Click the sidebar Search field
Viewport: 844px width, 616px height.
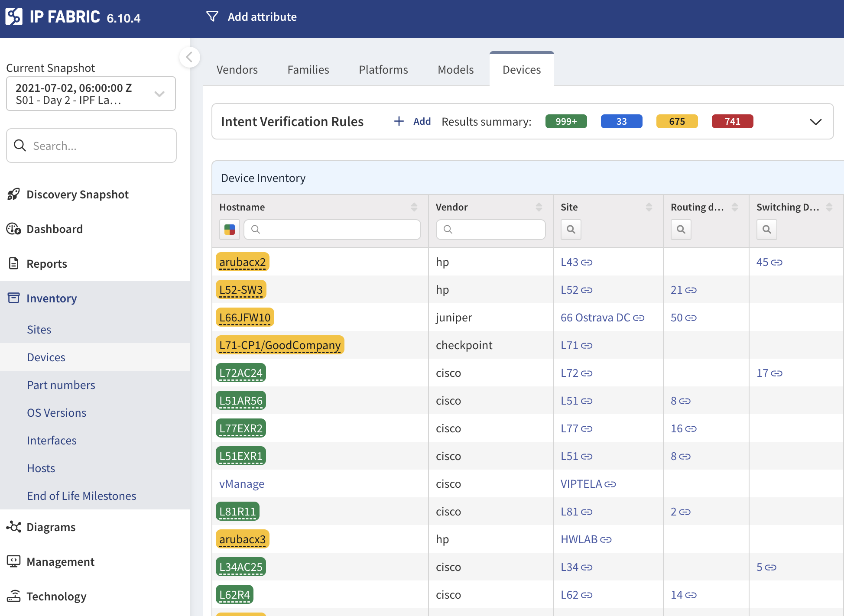pos(91,146)
